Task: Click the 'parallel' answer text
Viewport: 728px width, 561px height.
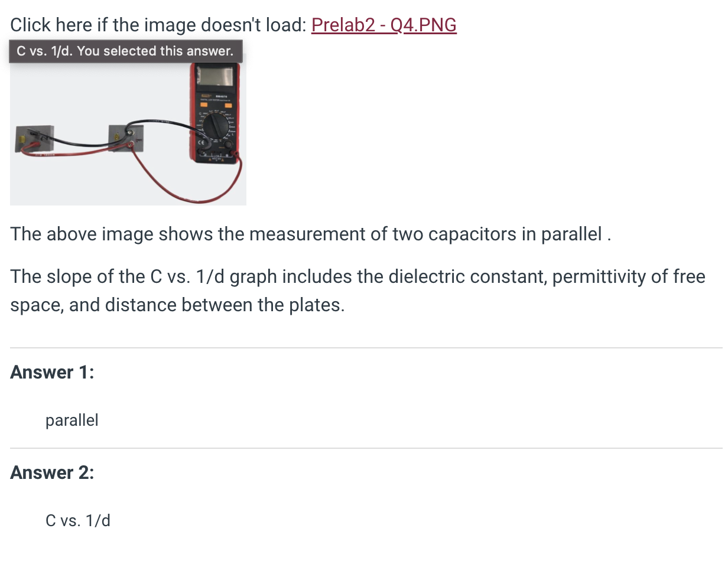Action: point(71,420)
